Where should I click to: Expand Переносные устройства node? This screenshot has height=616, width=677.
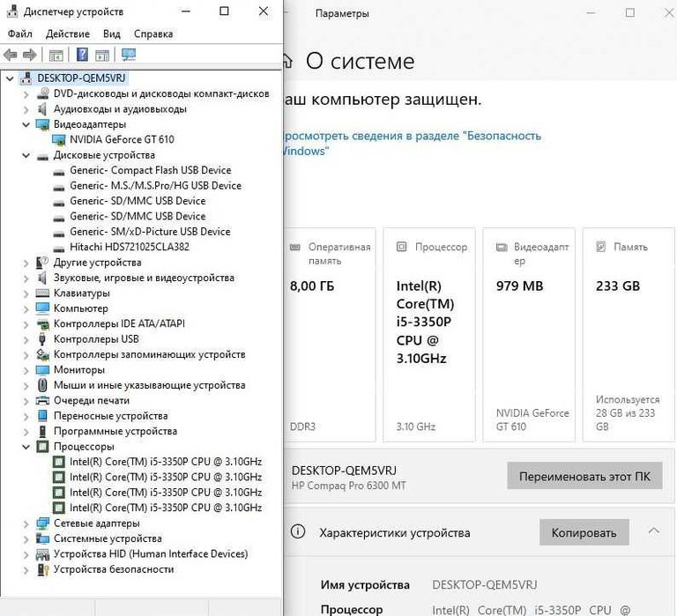point(26,416)
